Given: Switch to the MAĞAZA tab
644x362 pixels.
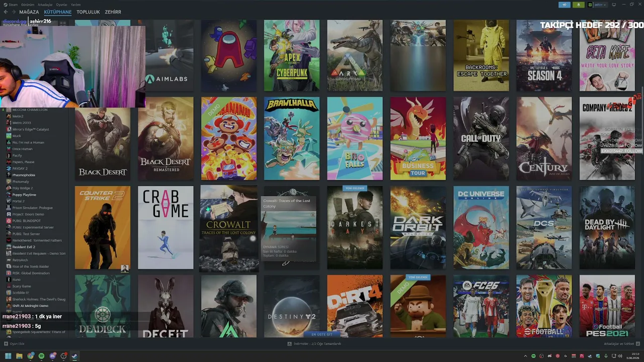Looking at the screenshot, I should pyautogui.click(x=29, y=12).
